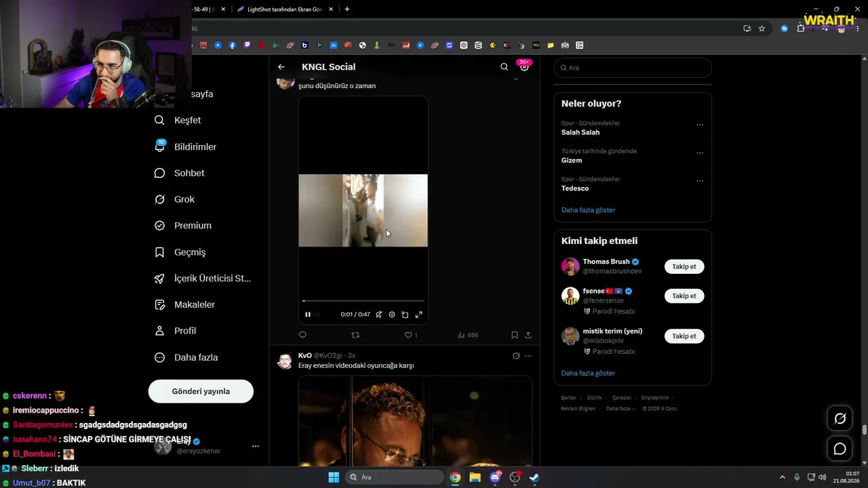This screenshot has width=868, height=488.
Task: Click the Windows taskbar search box
Action: (x=395, y=477)
